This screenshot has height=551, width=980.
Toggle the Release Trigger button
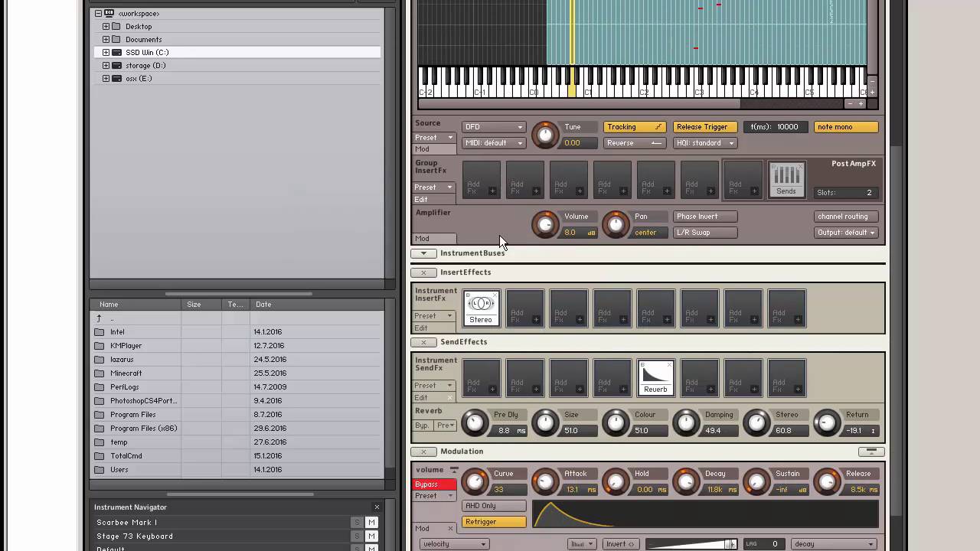(705, 127)
